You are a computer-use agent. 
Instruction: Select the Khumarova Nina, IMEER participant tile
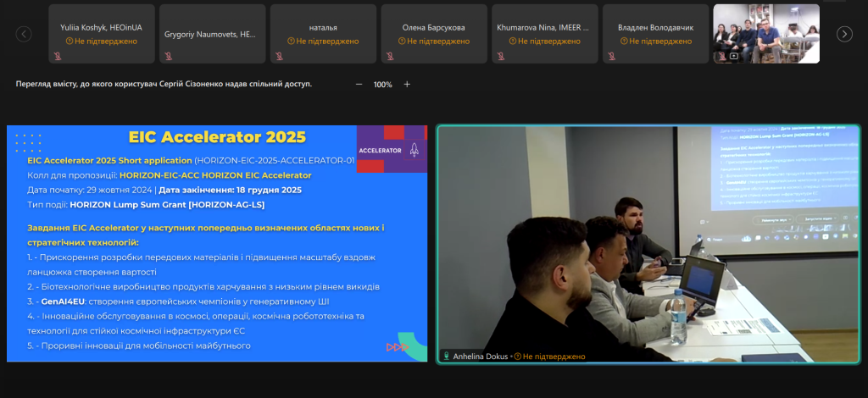[545, 34]
